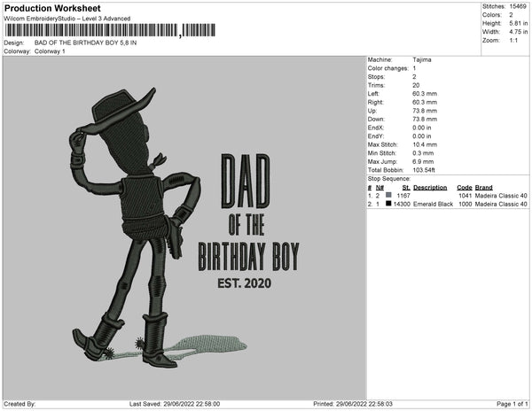
Task: Click the gray color swatch for thread 1167
Action: [x=388, y=195]
